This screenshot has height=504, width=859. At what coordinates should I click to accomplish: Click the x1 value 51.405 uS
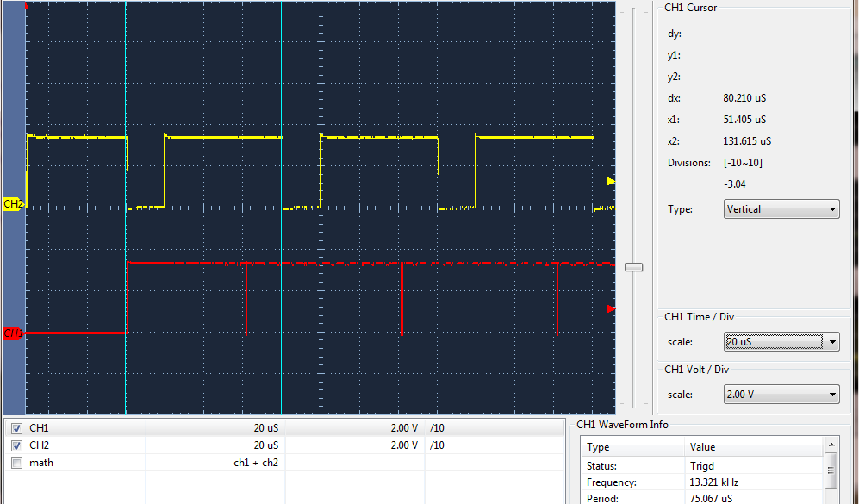tap(744, 120)
